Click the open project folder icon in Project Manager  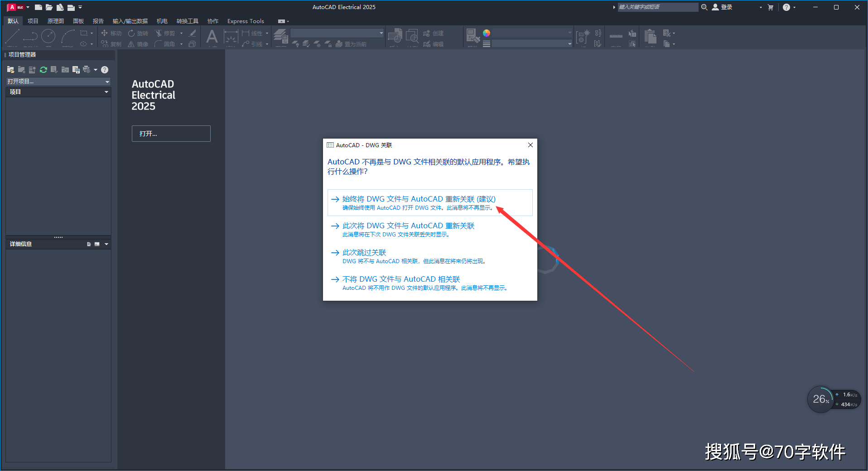[10, 70]
